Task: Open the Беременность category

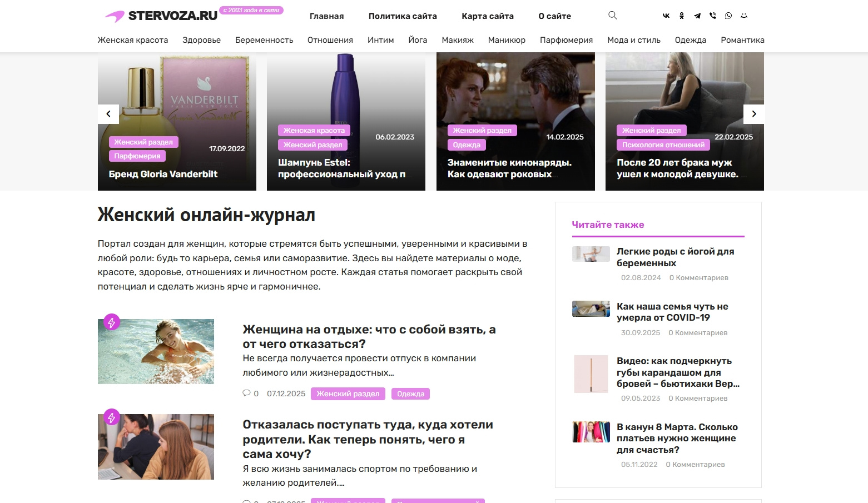Action: (x=264, y=40)
